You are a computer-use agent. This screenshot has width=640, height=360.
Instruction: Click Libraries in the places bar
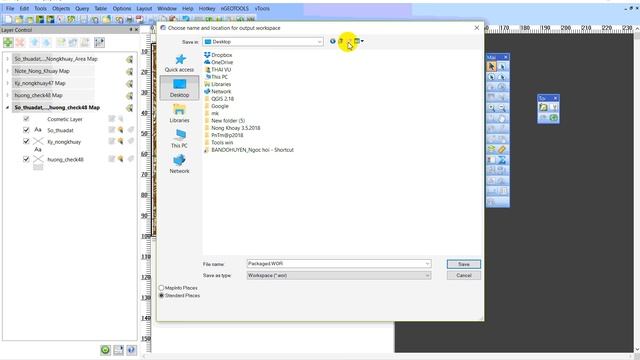pyautogui.click(x=179, y=113)
